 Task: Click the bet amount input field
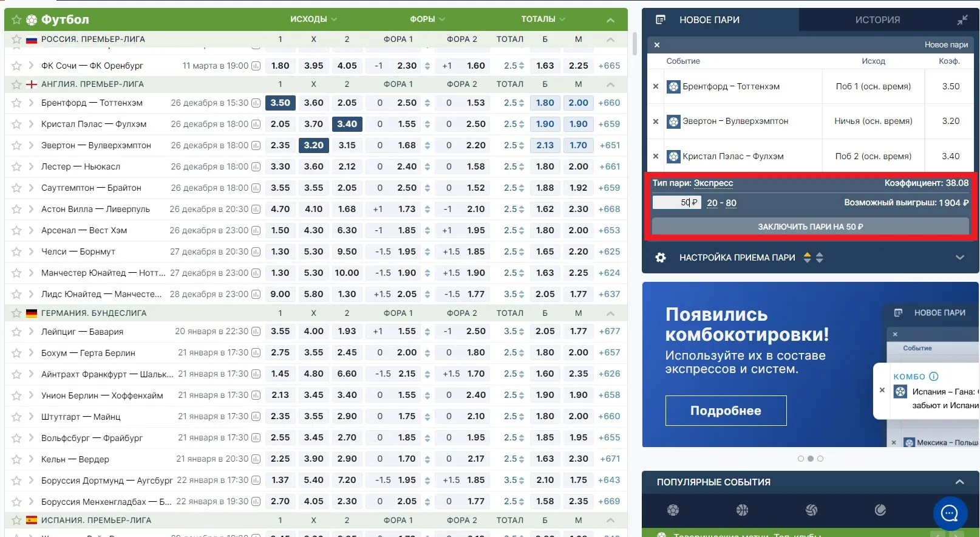tap(676, 203)
